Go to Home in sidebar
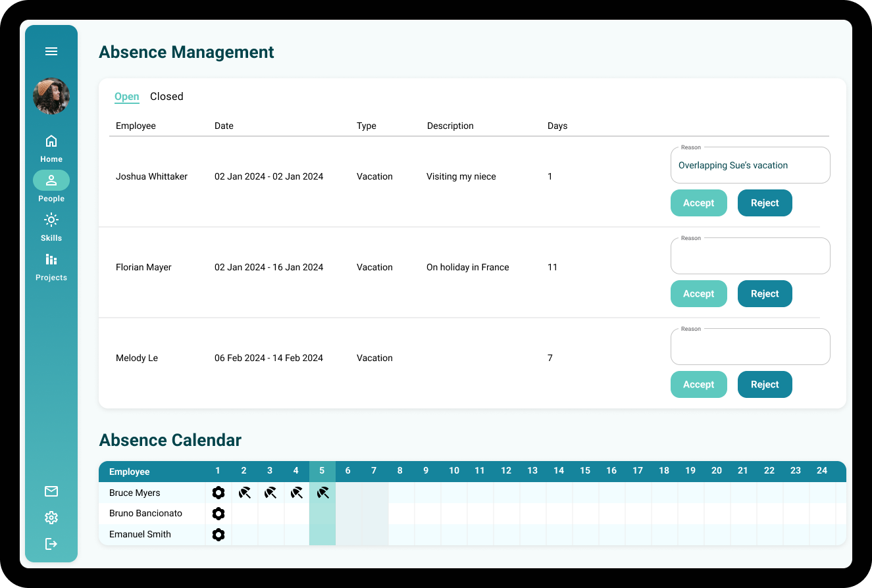The width and height of the screenshot is (872, 588). pos(51,149)
